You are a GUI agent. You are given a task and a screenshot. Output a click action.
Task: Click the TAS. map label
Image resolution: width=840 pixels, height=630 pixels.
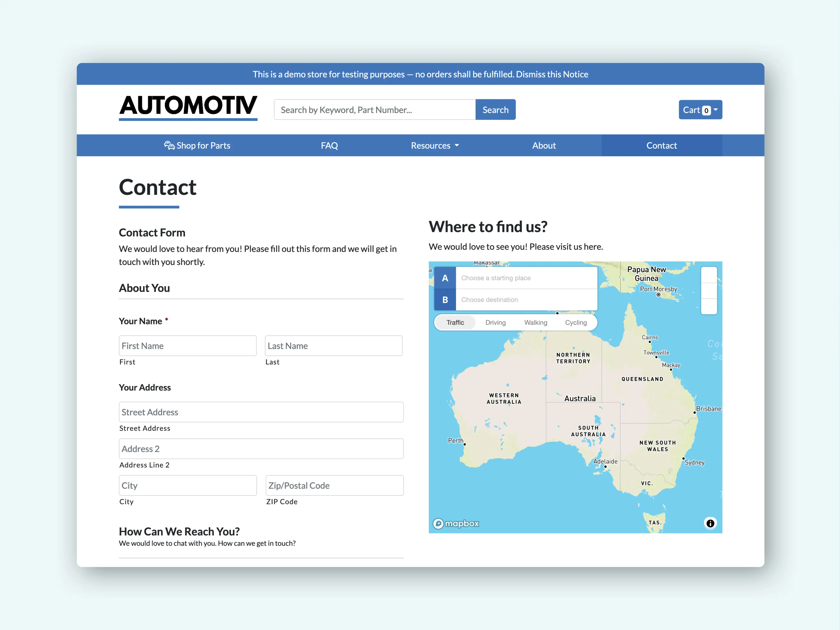(x=655, y=523)
